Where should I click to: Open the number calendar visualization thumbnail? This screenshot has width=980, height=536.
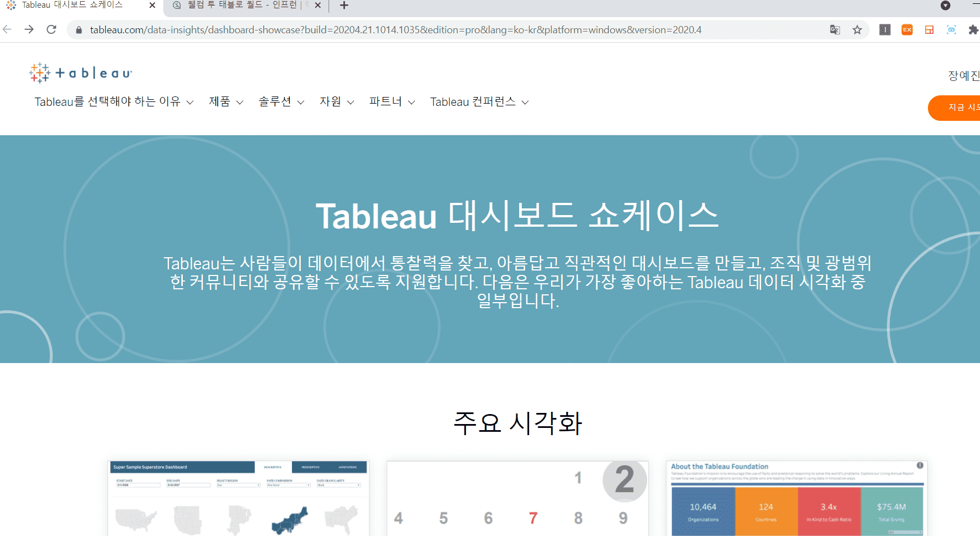(x=517, y=498)
